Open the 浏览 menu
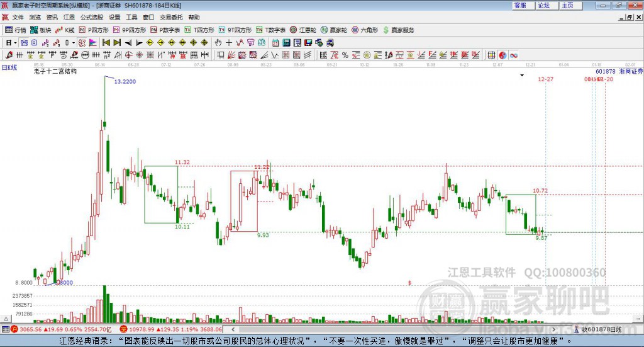The height and width of the screenshot is (347, 644). tap(35, 17)
